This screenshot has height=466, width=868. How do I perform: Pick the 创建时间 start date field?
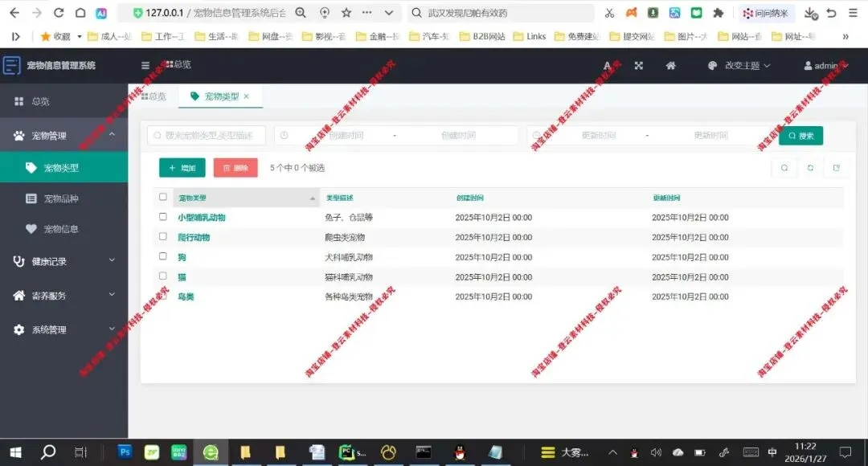click(x=346, y=135)
